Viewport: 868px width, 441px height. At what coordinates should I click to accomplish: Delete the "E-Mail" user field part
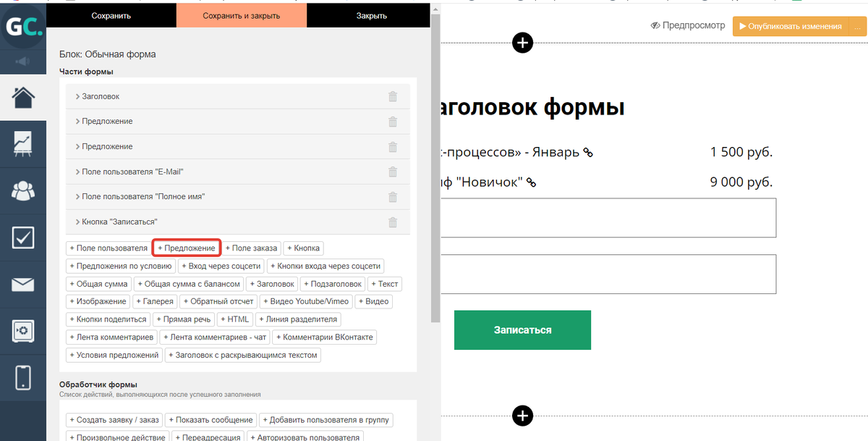[393, 172]
